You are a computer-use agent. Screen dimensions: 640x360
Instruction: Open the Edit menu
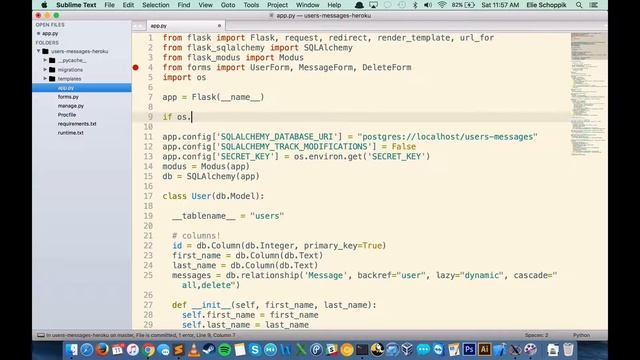pos(128,5)
